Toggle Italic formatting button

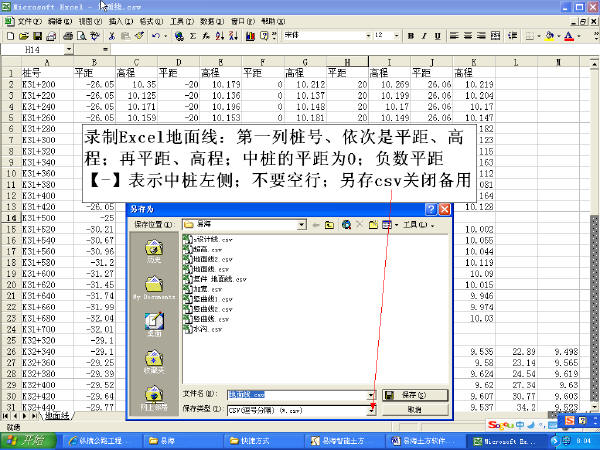[x=424, y=36]
